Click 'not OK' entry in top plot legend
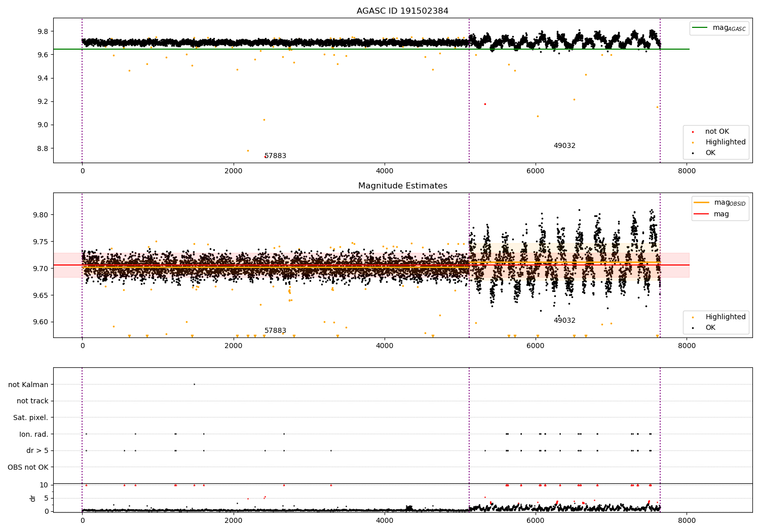The height and width of the screenshot is (532, 760). click(x=717, y=131)
